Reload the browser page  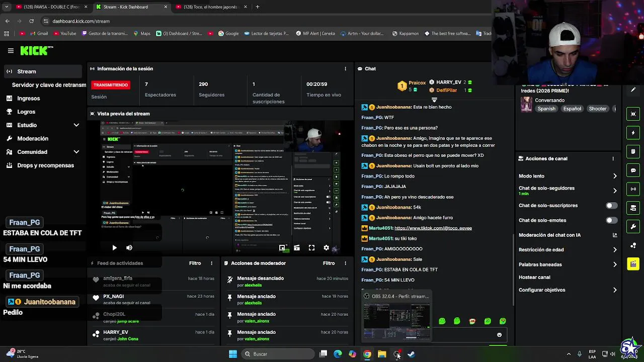coord(31,21)
